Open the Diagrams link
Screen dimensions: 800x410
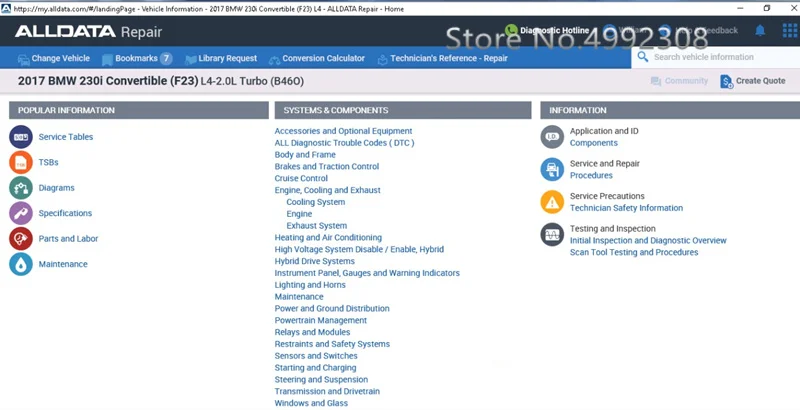point(57,188)
